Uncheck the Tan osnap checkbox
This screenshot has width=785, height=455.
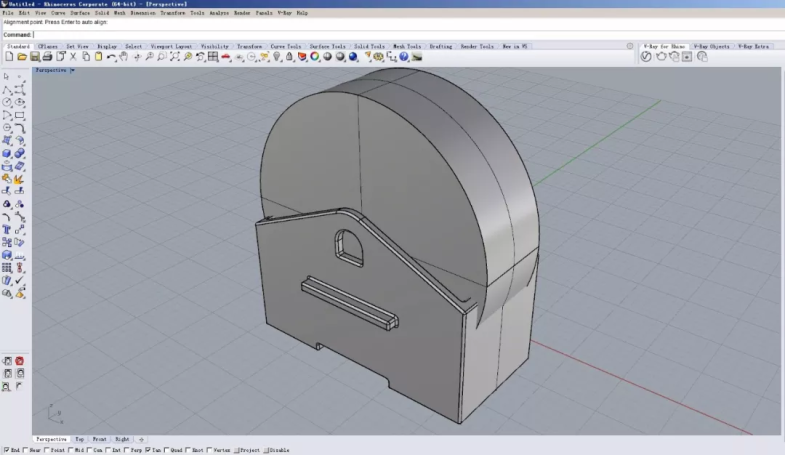coord(148,450)
